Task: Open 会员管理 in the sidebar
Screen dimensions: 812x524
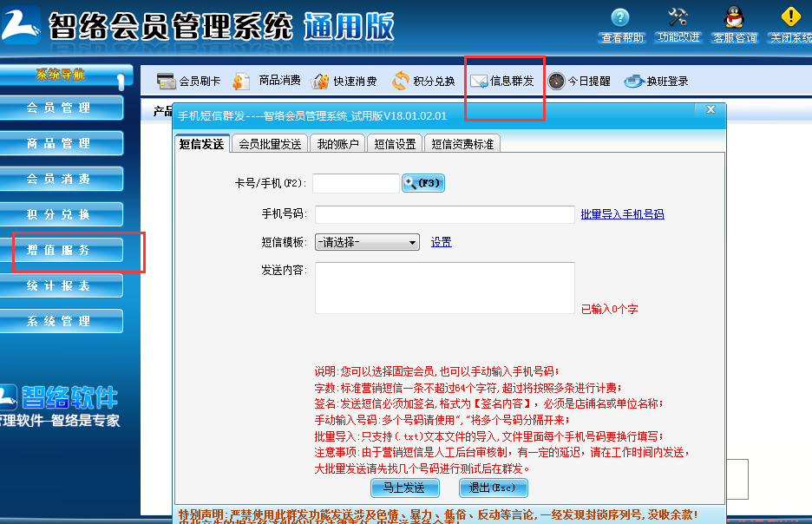Action: 62,108
